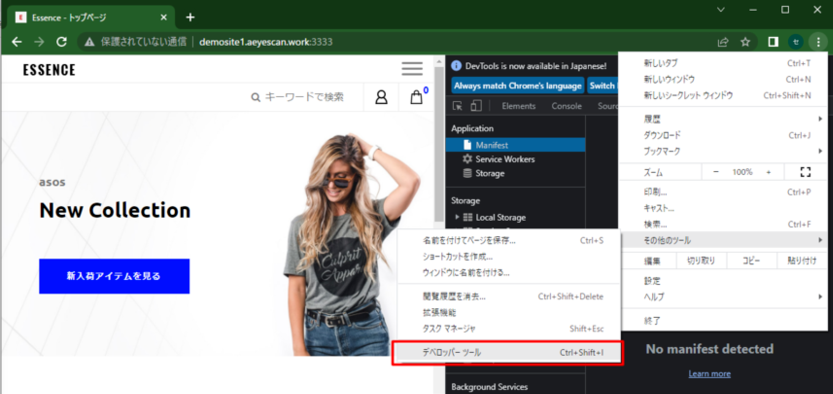Image resolution: width=833 pixels, height=394 pixels.
Task: Switch to DevTools Console tab
Action: coord(566,106)
